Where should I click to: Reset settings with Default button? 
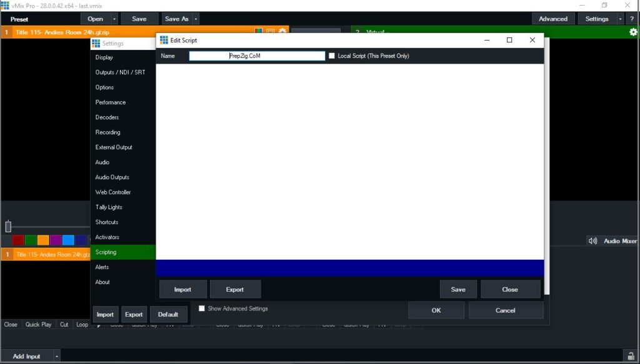[168, 314]
